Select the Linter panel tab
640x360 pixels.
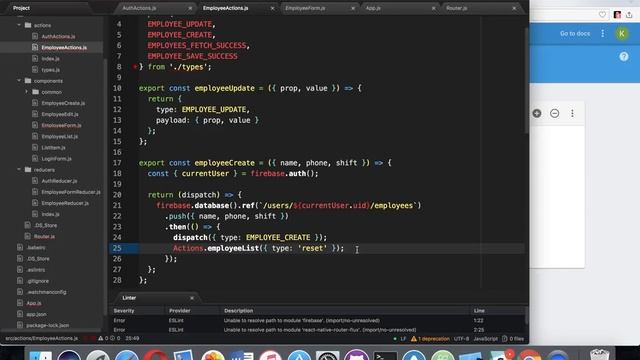(x=129, y=298)
